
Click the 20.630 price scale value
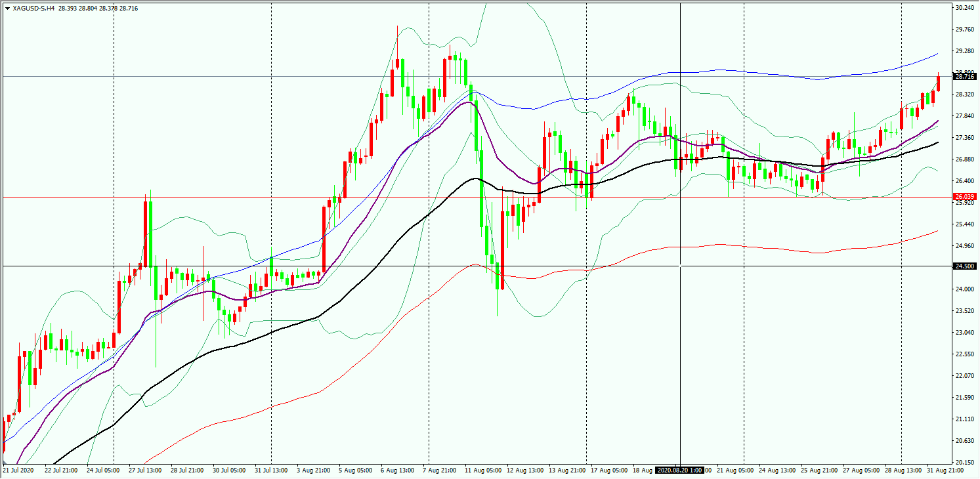[x=964, y=440]
